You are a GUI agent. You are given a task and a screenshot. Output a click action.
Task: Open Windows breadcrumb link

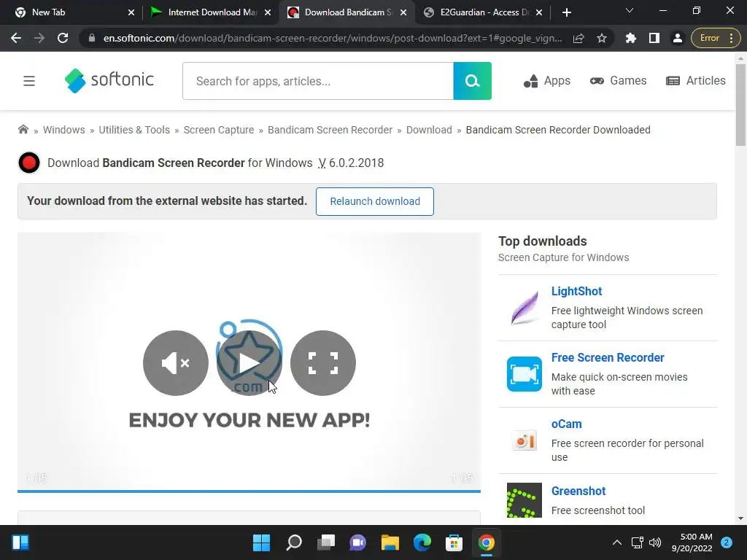point(64,130)
